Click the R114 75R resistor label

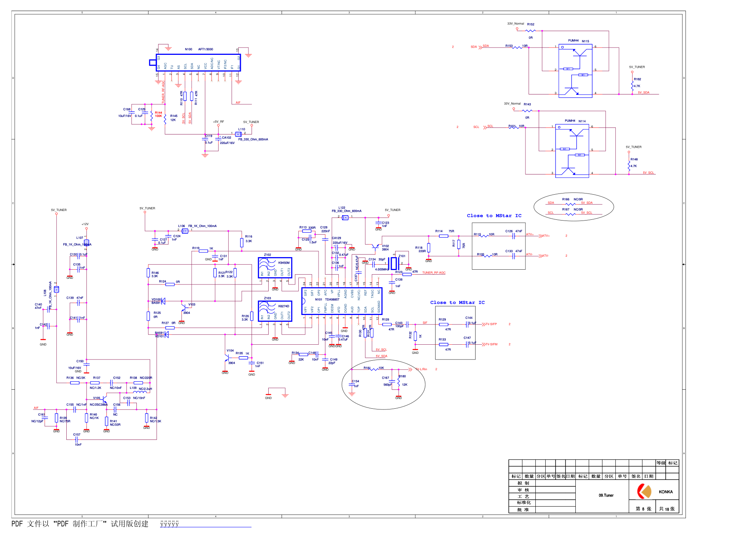[x=445, y=231]
